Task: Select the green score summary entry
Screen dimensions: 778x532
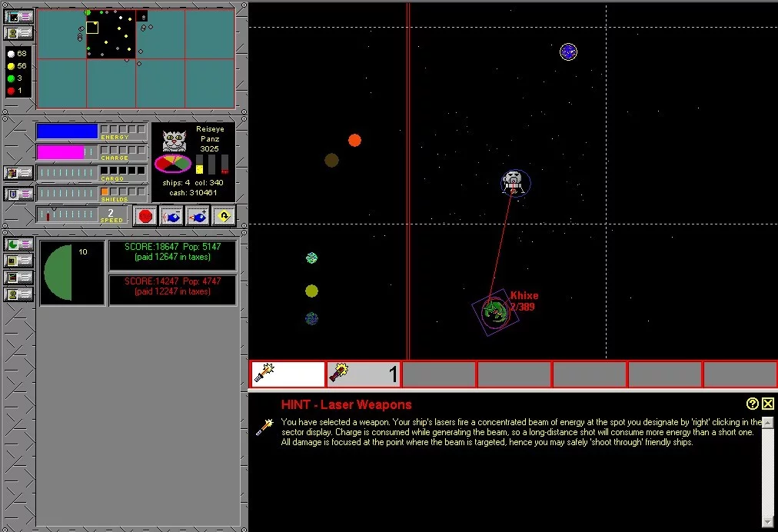Action: pos(172,255)
